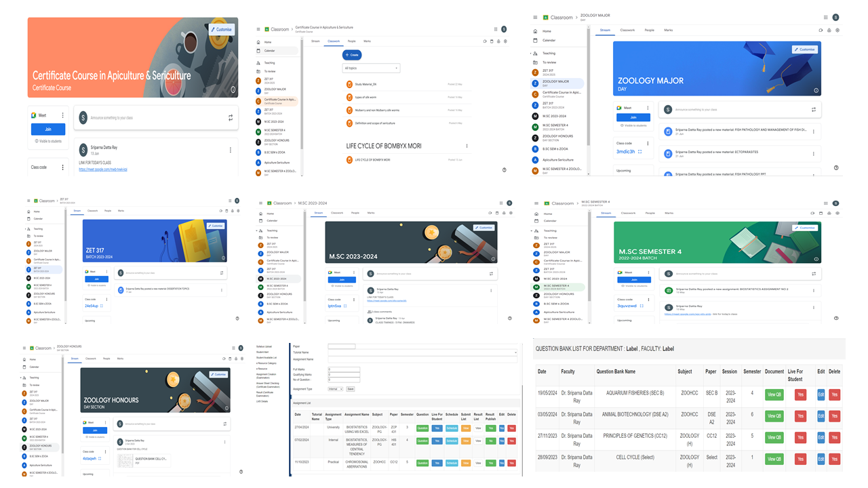Click Home icon in Certificate Course classwork sidebar
The height and width of the screenshot is (488, 868).
pyautogui.click(x=258, y=42)
